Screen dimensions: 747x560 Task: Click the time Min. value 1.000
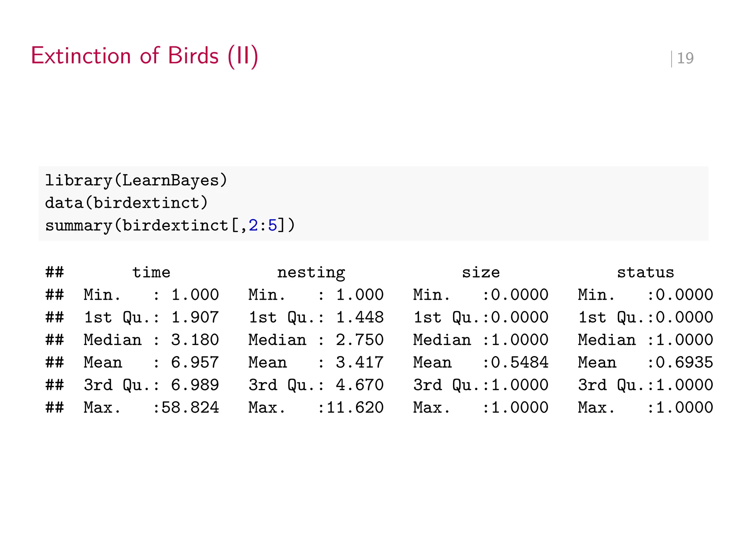195,295
